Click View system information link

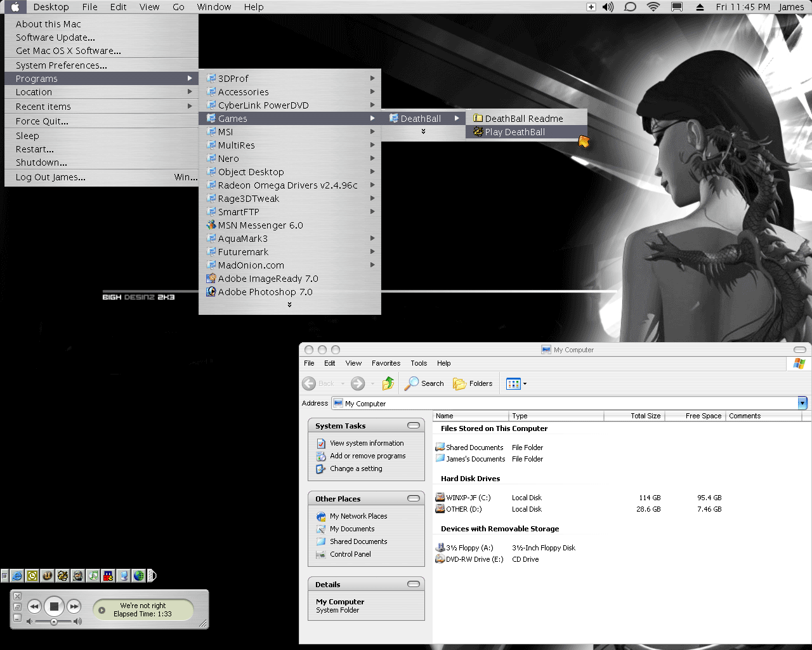tap(367, 443)
